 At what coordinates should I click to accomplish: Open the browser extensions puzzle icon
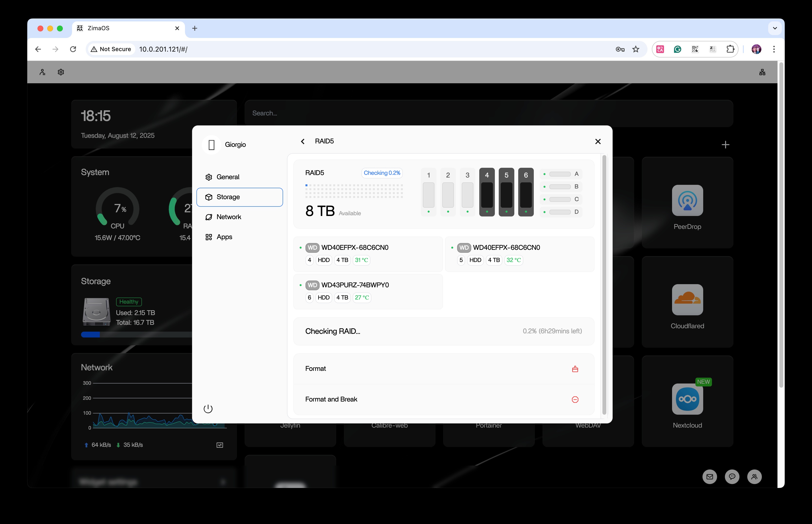click(730, 49)
